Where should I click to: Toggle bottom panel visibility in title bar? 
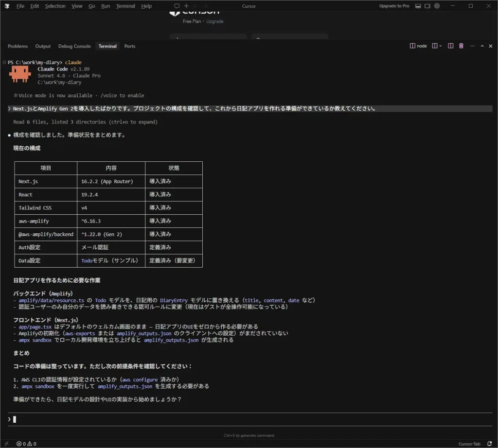(418, 6)
